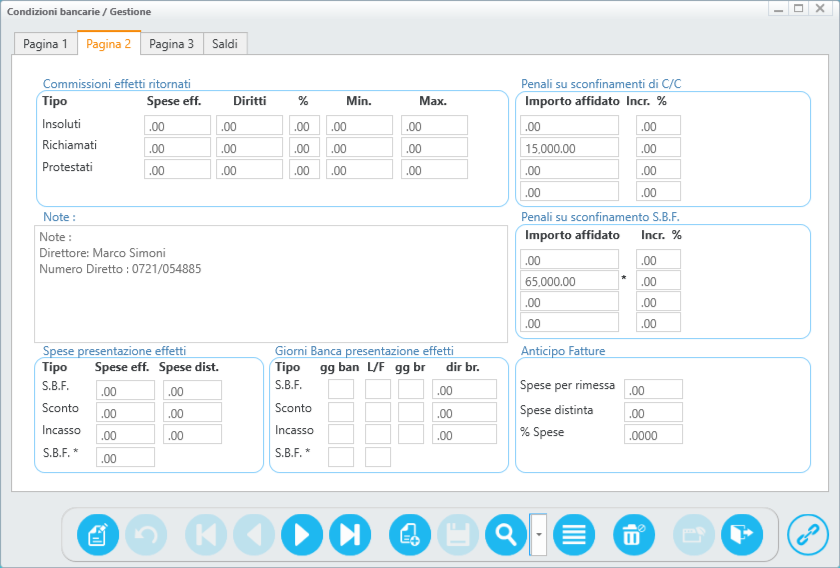Go to the first record

(206, 534)
